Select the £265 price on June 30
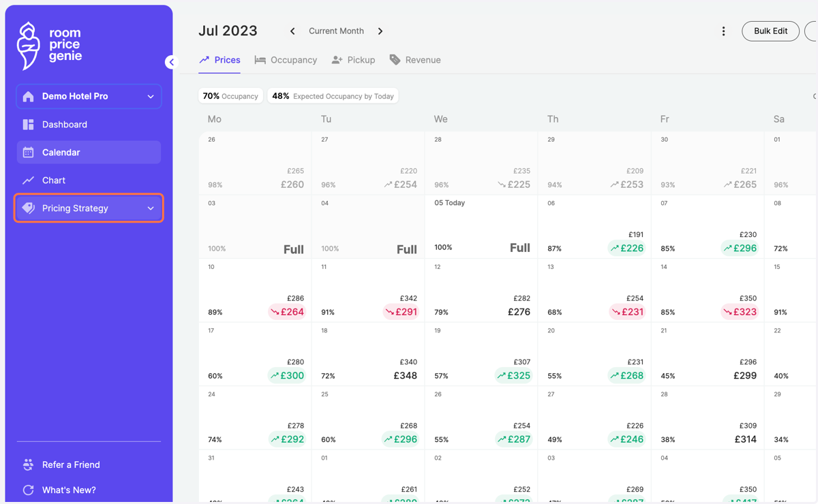The width and height of the screenshot is (818, 504). click(740, 185)
